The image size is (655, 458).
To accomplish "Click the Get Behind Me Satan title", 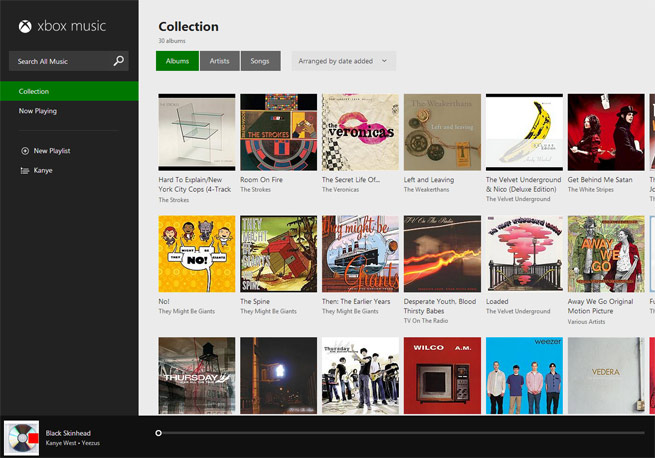I will pos(600,180).
